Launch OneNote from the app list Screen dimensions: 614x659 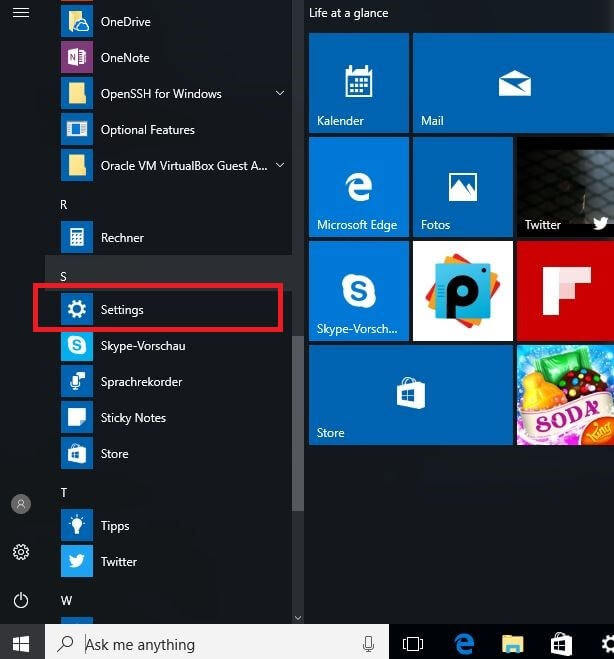point(168,58)
